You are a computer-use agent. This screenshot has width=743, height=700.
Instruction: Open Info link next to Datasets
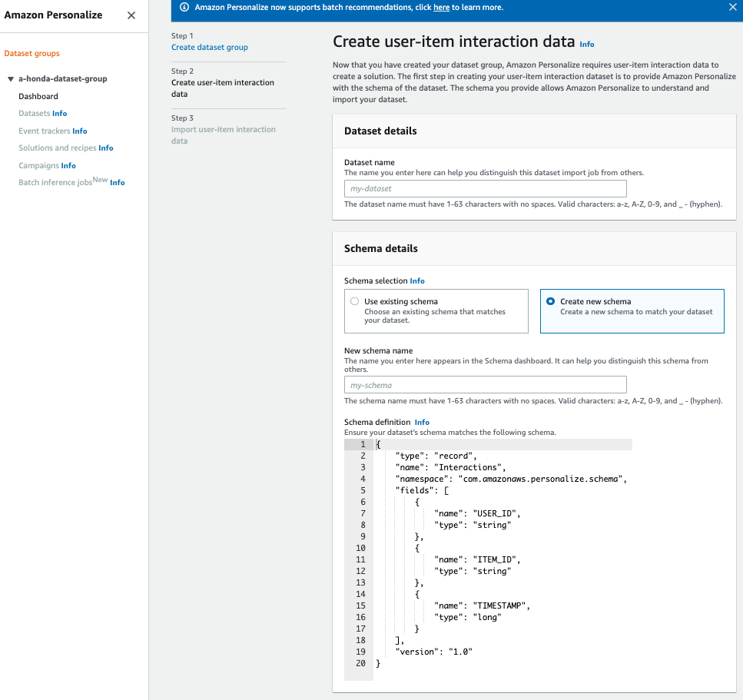[60, 113]
